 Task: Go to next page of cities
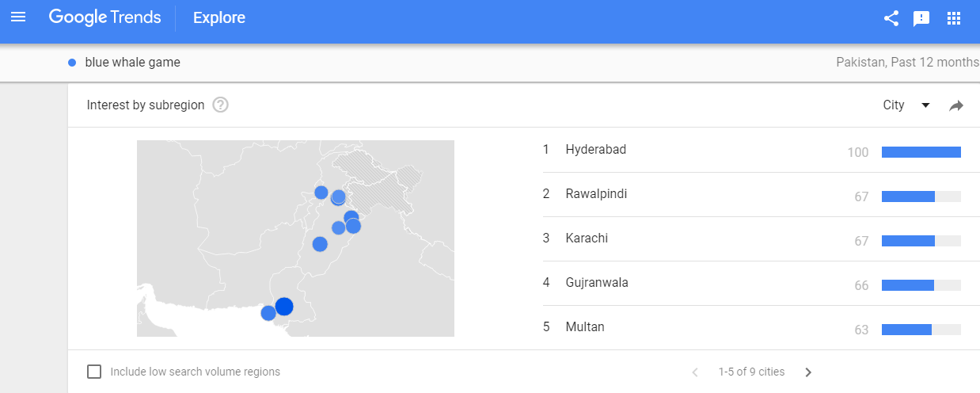[x=808, y=372]
